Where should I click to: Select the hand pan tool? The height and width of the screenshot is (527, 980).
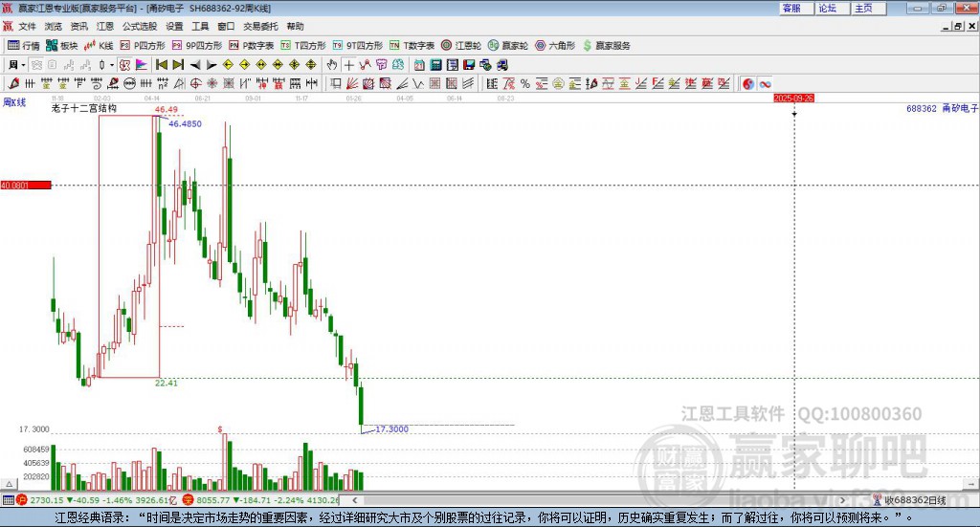point(332,65)
